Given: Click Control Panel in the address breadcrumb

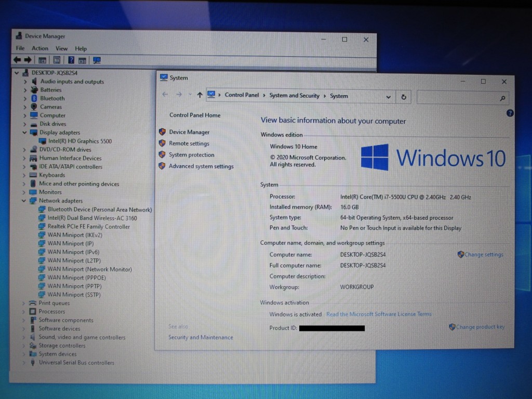Looking at the screenshot, I should click(242, 95).
